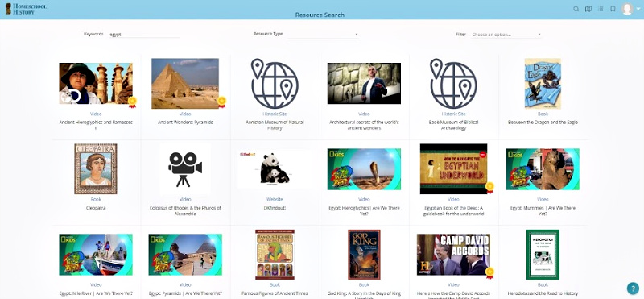Open the God King book cover
This screenshot has width=644, height=299.
[364, 255]
